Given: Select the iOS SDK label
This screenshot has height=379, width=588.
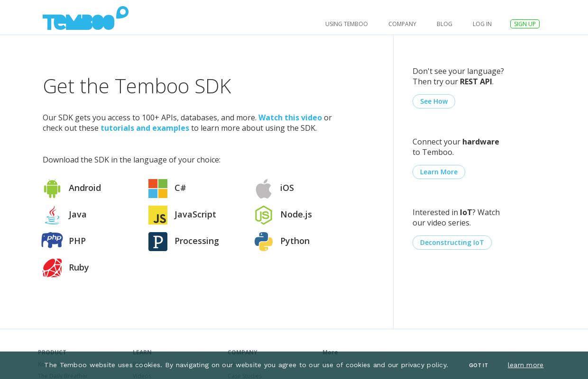Looking at the screenshot, I should tap(287, 188).
